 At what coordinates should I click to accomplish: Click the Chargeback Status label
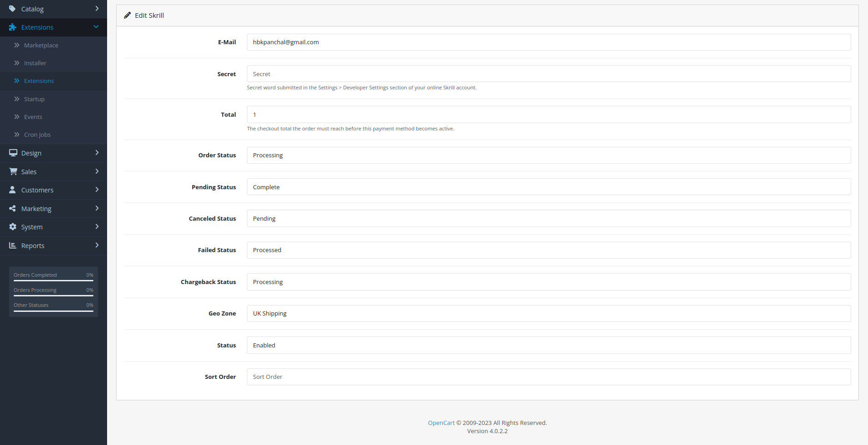click(208, 282)
